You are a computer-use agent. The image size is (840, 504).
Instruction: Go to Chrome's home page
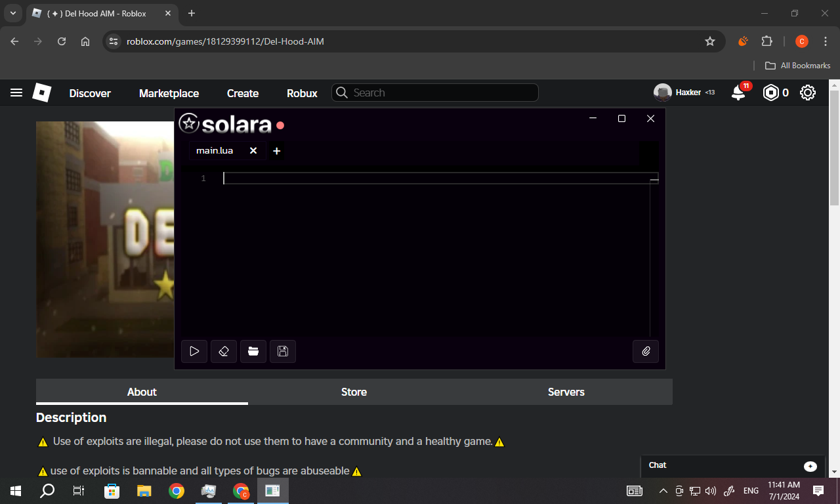click(85, 41)
